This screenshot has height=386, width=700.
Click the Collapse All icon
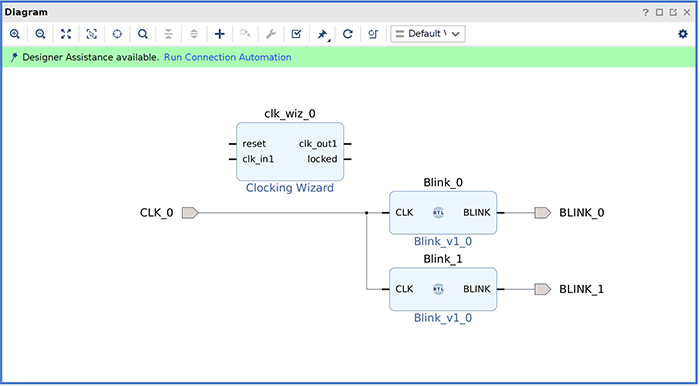168,34
